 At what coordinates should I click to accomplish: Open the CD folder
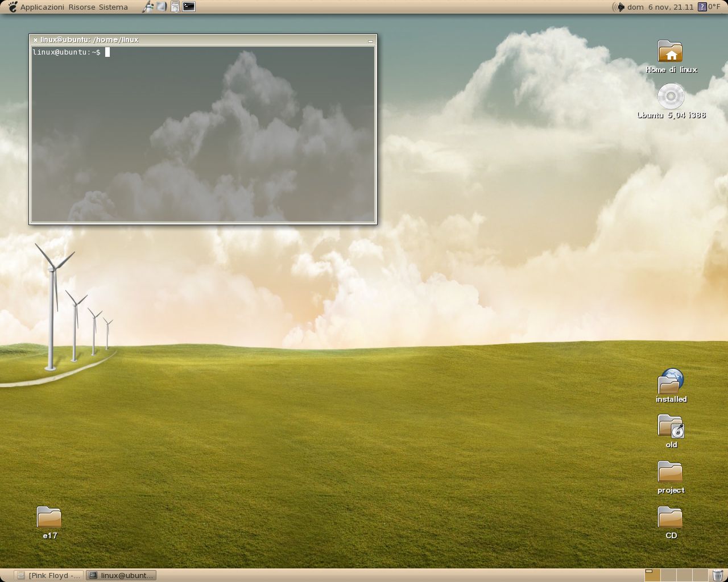[671, 523]
